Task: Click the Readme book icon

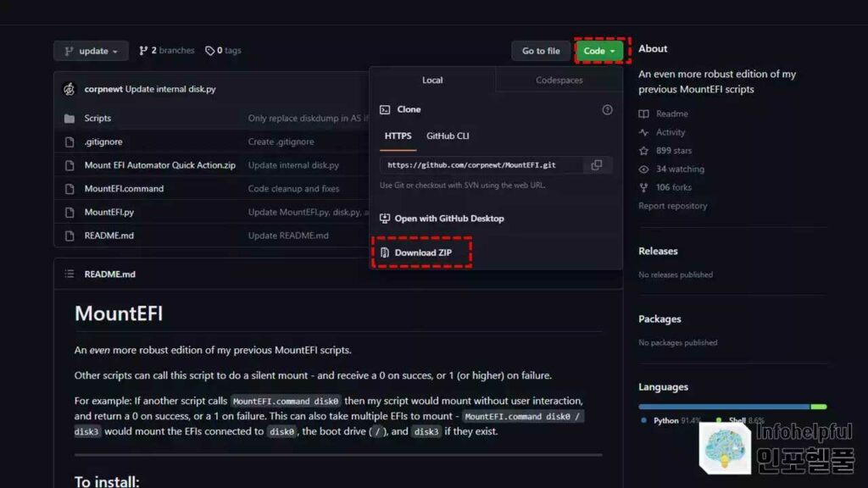Action: tap(644, 114)
